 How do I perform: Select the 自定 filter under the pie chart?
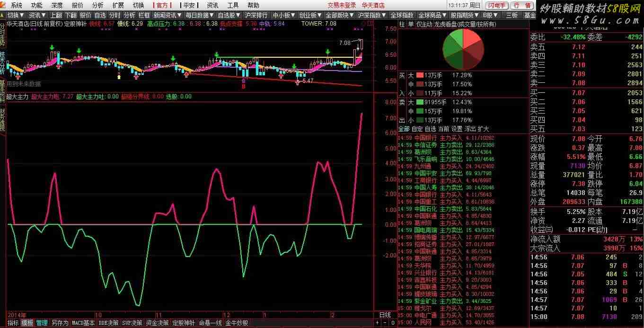point(417,129)
